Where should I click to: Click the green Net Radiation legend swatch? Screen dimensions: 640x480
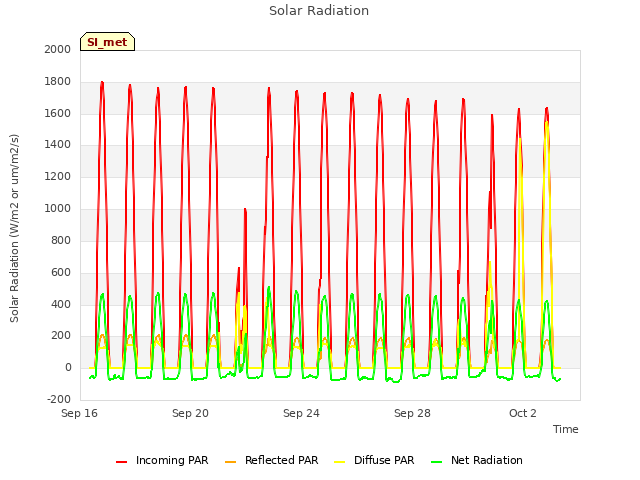point(436,462)
